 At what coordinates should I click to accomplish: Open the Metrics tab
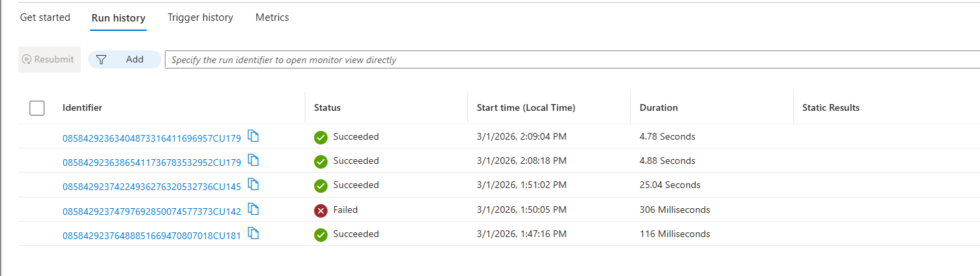(x=272, y=17)
